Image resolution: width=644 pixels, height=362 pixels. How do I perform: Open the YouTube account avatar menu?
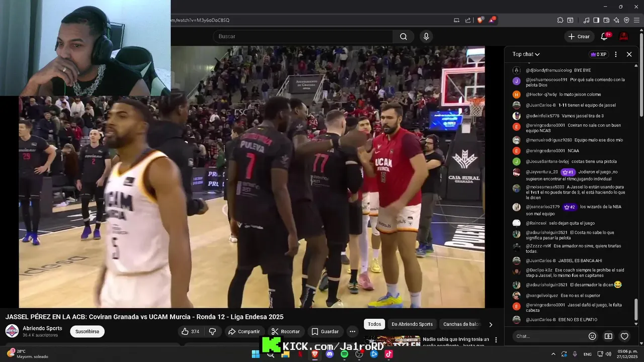(x=623, y=36)
